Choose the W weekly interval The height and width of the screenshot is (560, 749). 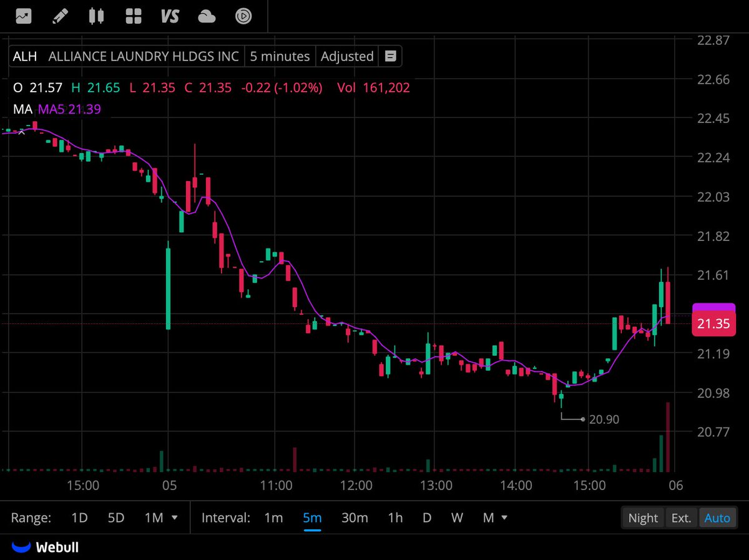(x=457, y=518)
